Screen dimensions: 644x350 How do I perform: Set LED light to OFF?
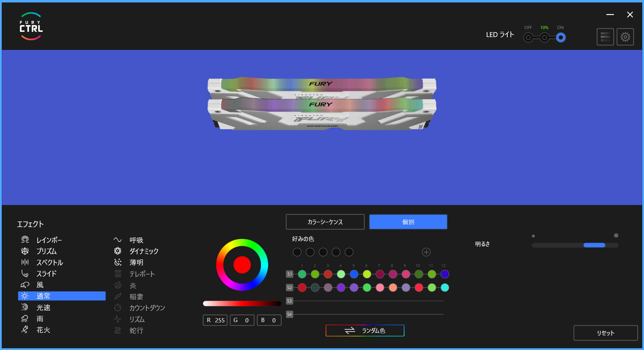(x=529, y=37)
